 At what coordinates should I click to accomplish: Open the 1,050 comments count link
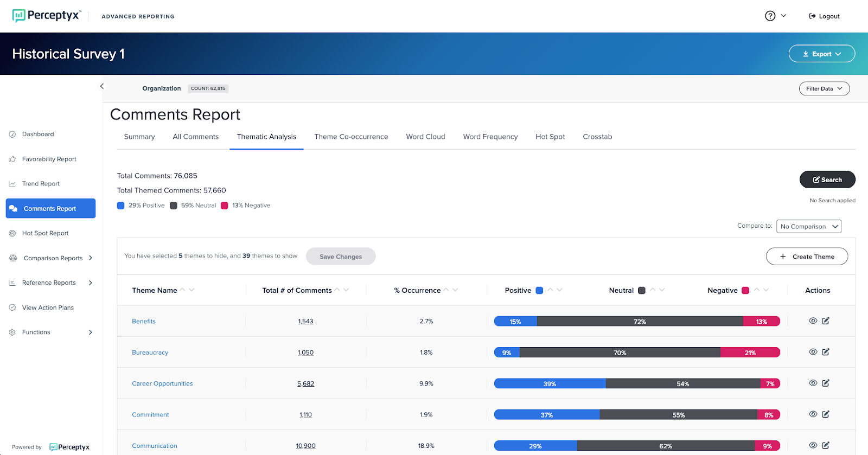pyautogui.click(x=305, y=353)
